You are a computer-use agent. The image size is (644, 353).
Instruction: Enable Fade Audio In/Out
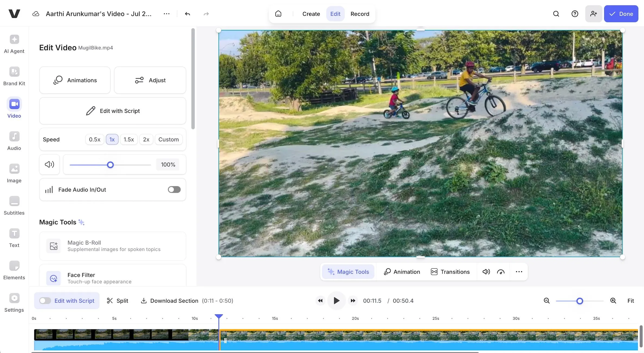coord(174,189)
